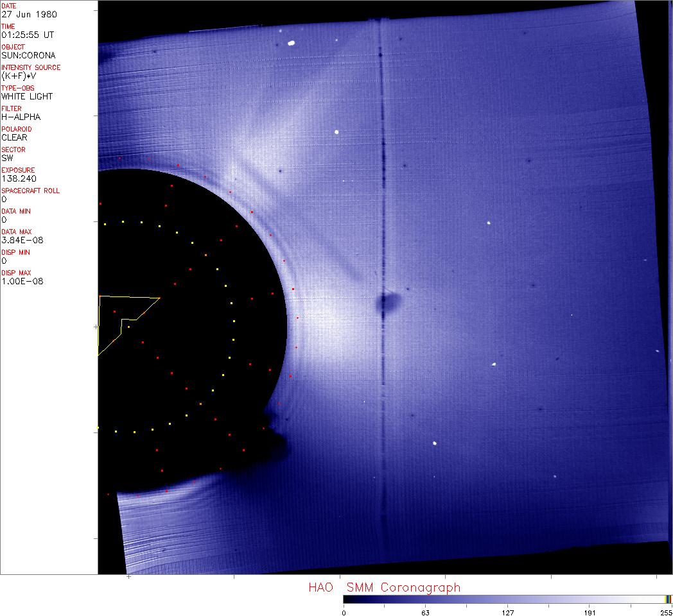Screen dimensions: 673x616
Task: Click the WHITE LIGHT observation type
Action: (x=27, y=96)
